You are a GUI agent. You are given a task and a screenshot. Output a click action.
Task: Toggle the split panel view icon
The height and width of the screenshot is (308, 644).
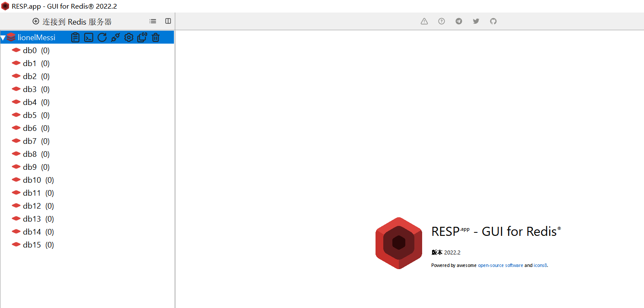click(x=168, y=21)
